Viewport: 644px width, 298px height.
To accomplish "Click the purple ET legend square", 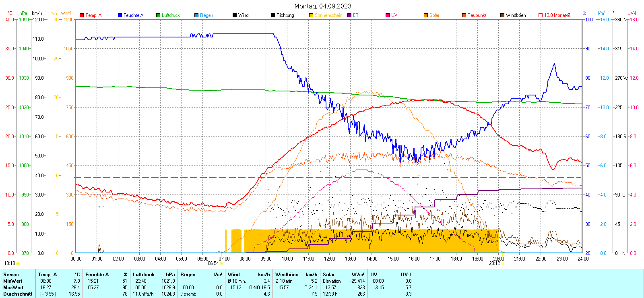I will pyautogui.click(x=349, y=15).
